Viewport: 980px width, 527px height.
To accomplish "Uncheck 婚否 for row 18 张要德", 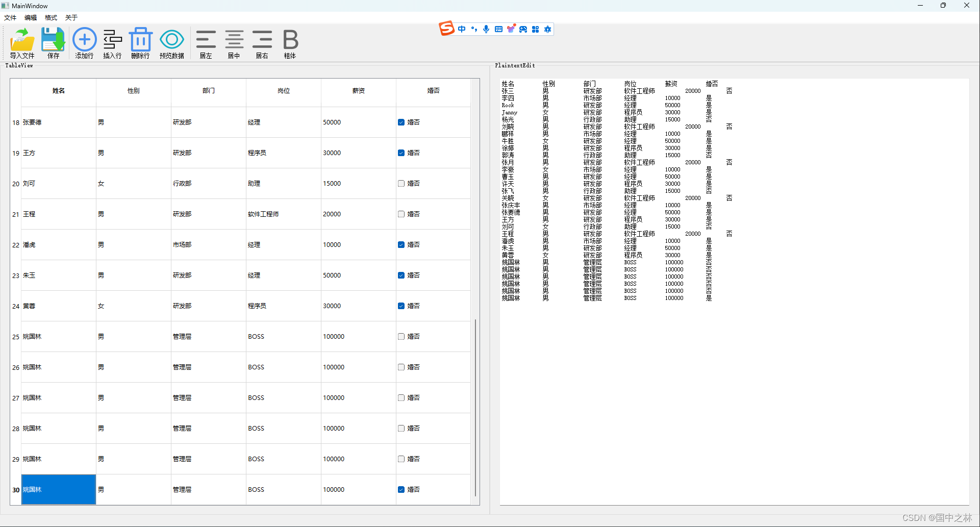I will click(401, 122).
